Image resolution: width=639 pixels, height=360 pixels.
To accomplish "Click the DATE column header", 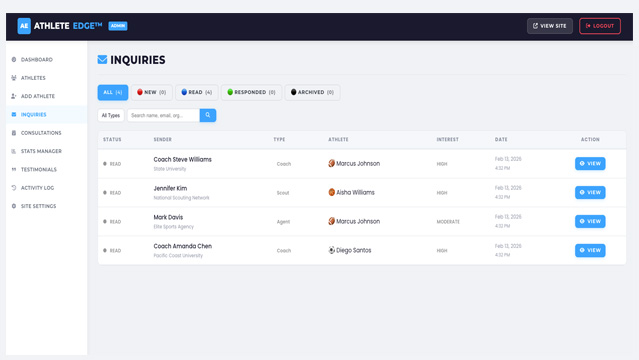I will pyautogui.click(x=501, y=139).
